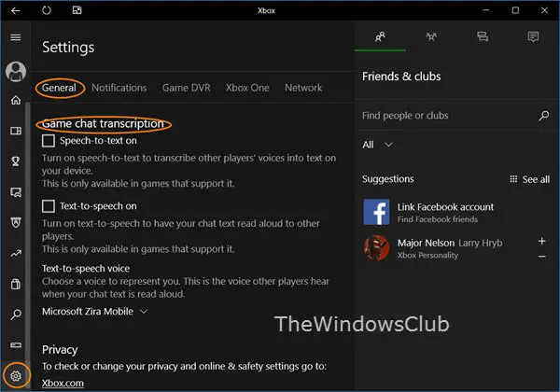
Task: Click Link Facebook account
Action: tap(445, 207)
